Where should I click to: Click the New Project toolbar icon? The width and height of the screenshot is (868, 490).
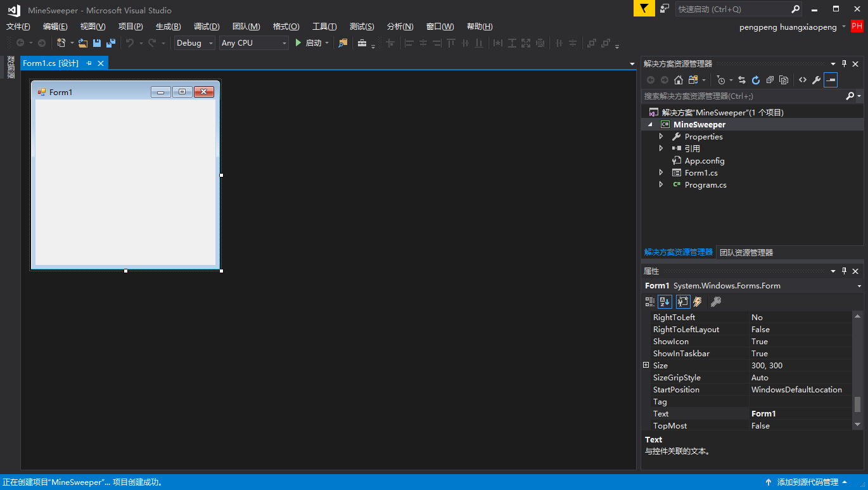61,43
